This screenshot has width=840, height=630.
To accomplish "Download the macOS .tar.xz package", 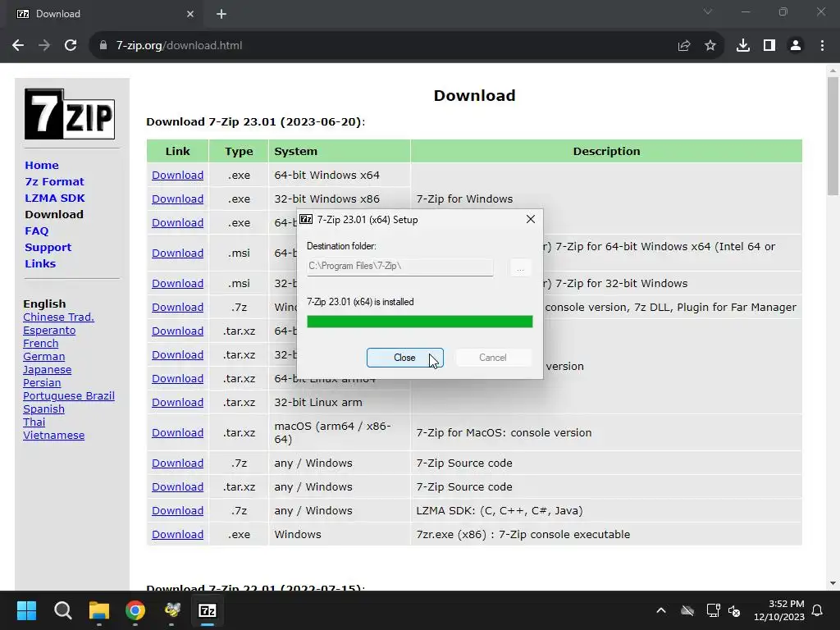I will [x=177, y=433].
